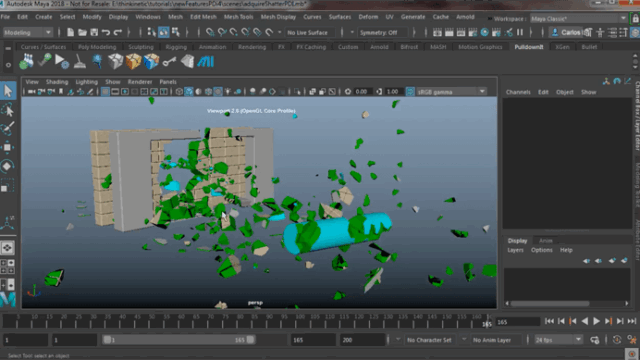
Task: Click the Undo arrow icon
Action: [x=106, y=32]
